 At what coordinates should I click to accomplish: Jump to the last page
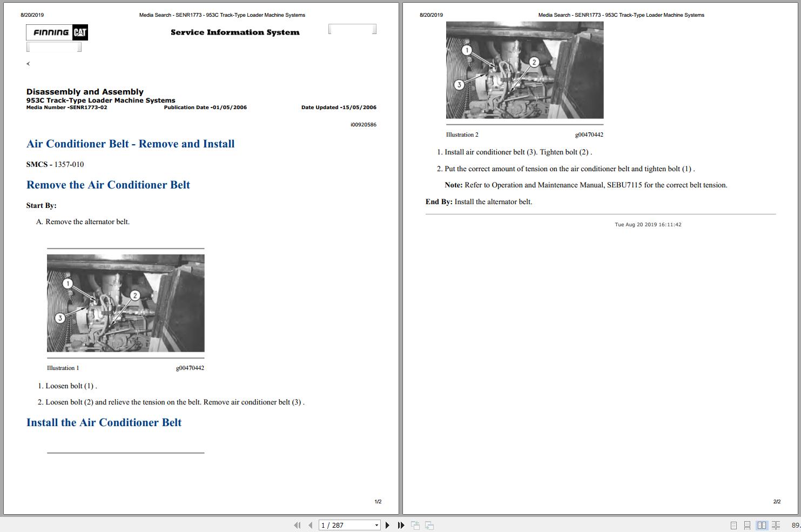tap(401, 525)
